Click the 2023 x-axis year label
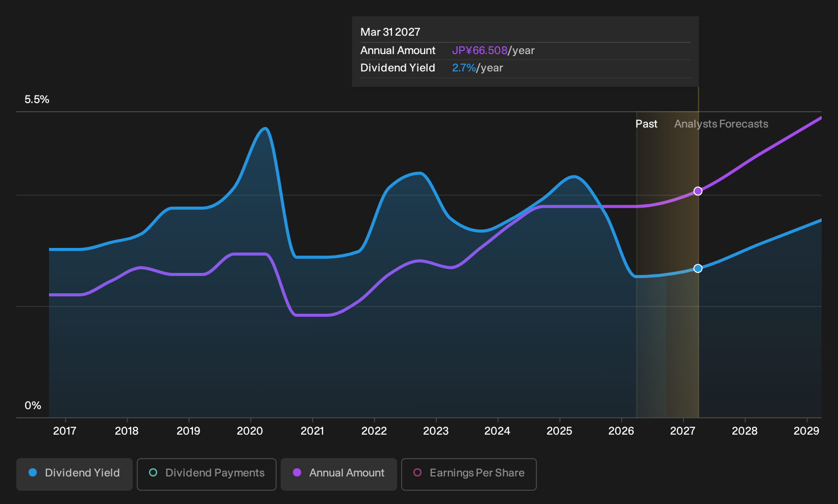The image size is (838, 504). (436, 431)
